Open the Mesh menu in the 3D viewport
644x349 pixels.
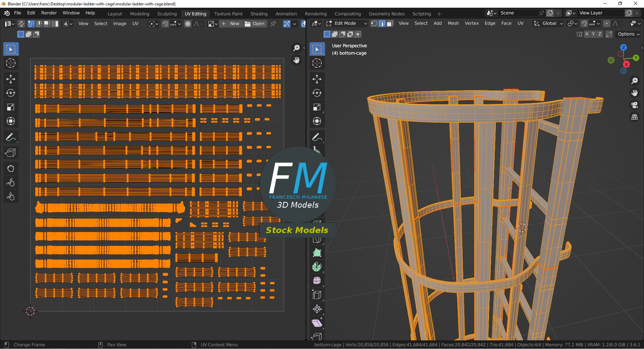pyautogui.click(x=453, y=23)
